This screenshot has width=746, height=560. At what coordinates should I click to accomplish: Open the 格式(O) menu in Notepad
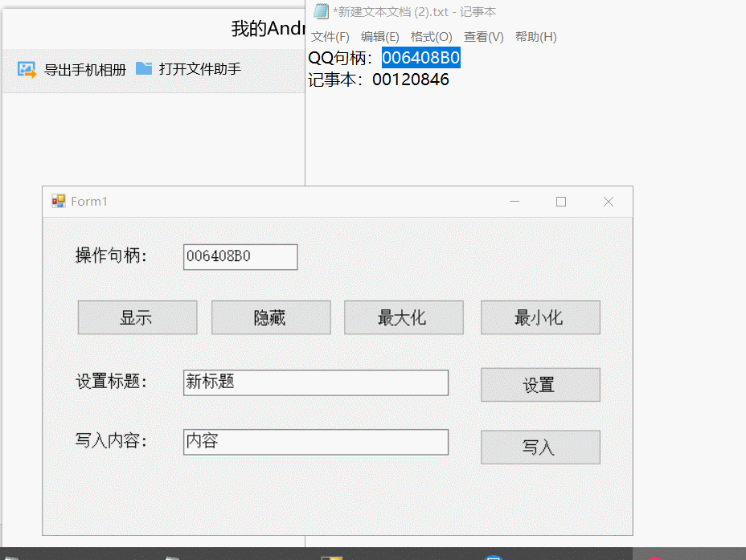coord(431,37)
